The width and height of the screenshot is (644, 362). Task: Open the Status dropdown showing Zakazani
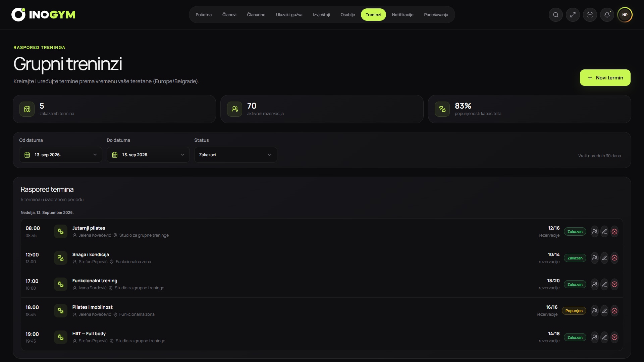pyautogui.click(x=236, y=155)
